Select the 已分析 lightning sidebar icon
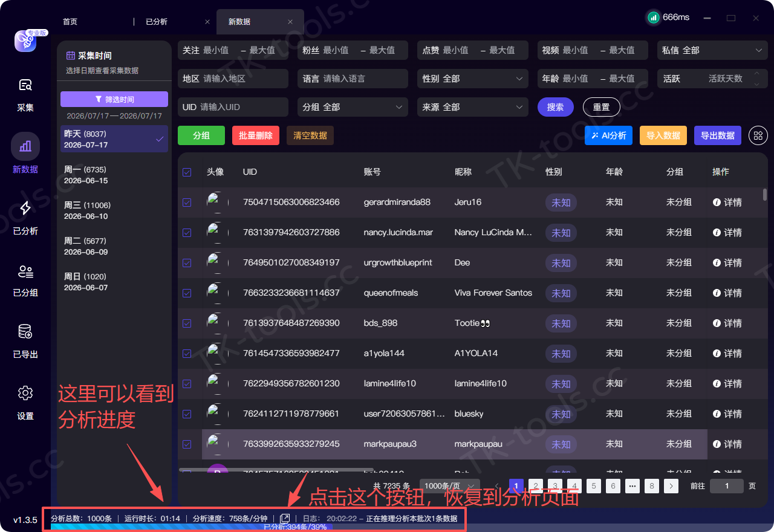Viewport: 774px width, 532px height. pos(25,208)
